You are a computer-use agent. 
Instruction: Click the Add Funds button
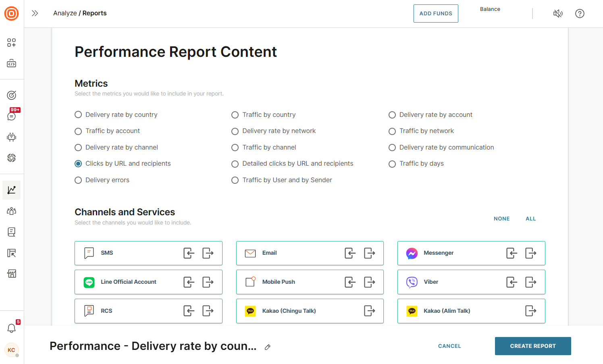436,14
